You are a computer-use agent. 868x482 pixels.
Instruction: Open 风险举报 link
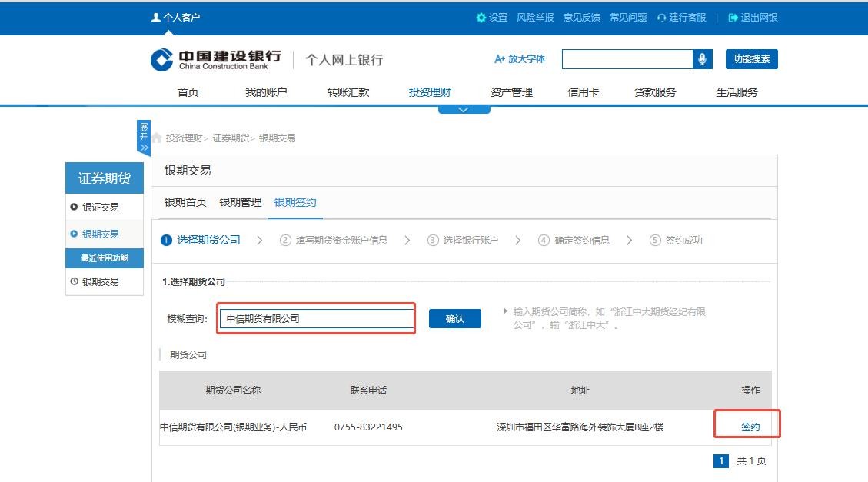tap(535, 18)
